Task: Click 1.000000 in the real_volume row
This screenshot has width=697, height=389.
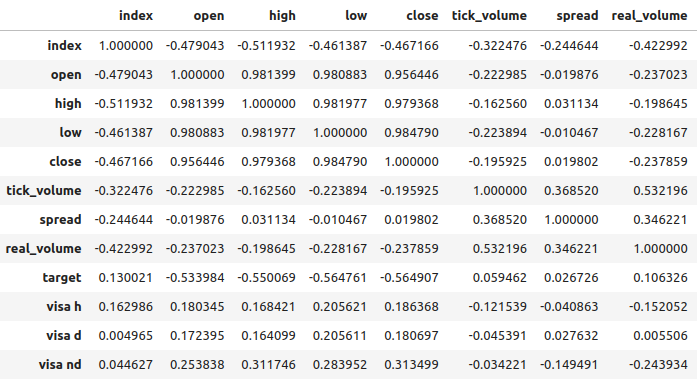Action: click(661, 249)
